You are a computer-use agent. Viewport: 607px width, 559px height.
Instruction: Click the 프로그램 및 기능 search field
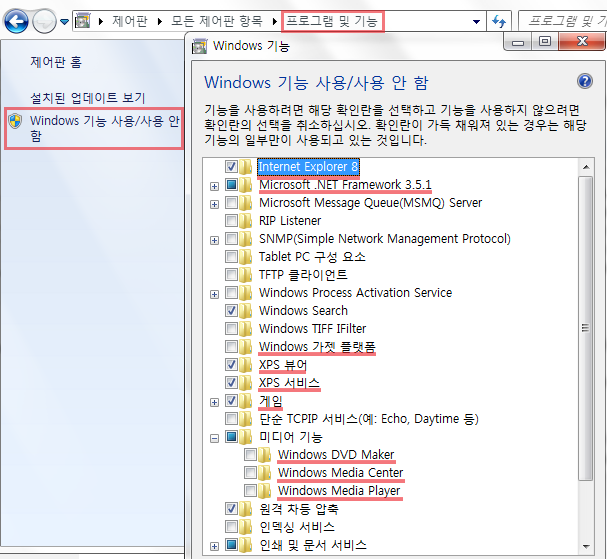(562, 21)
